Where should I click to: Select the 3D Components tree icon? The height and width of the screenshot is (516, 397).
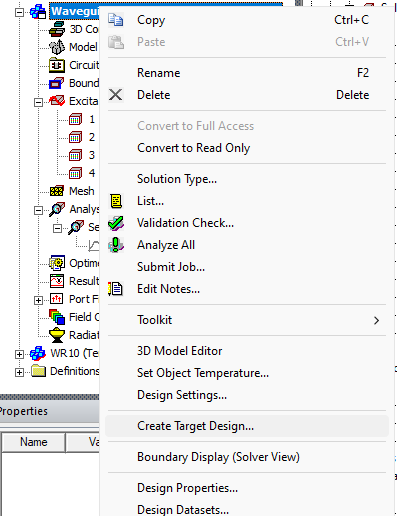57,29
